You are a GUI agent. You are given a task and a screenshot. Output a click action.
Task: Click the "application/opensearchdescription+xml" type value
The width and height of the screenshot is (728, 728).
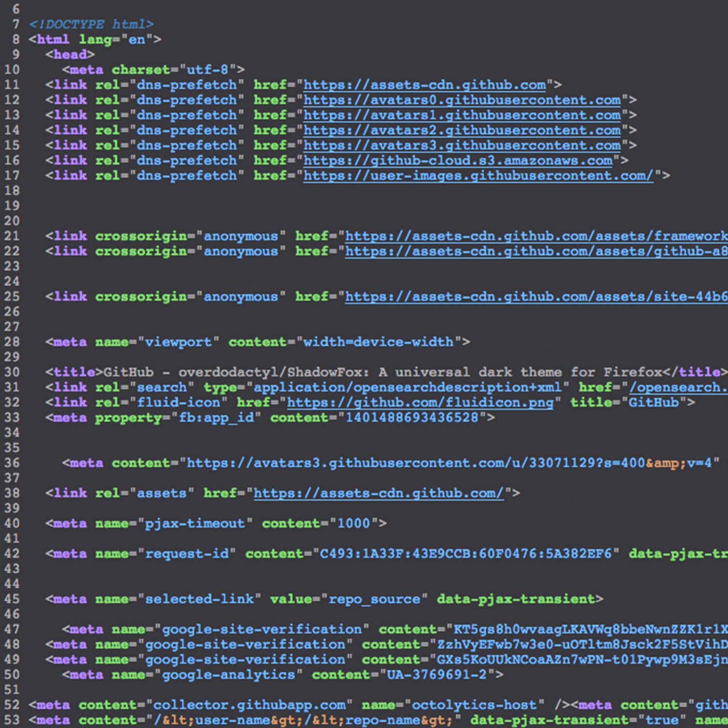[408, 387]
